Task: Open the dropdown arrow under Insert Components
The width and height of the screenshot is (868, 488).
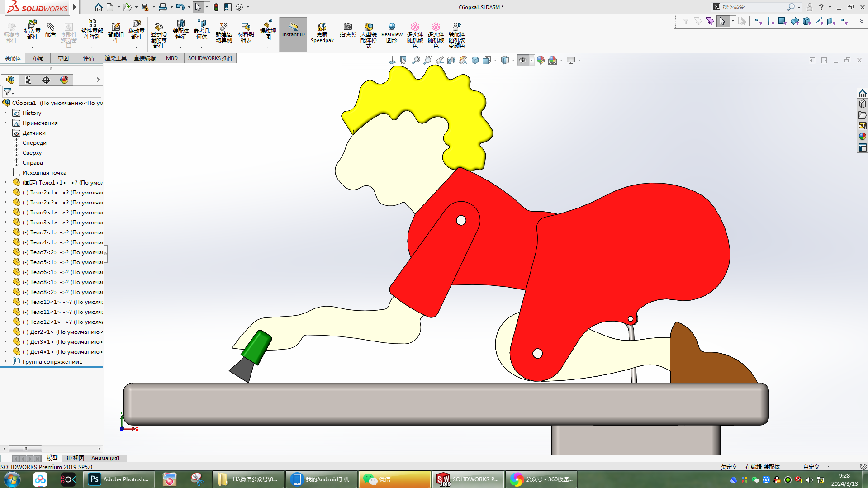Action: pos(32,47)
